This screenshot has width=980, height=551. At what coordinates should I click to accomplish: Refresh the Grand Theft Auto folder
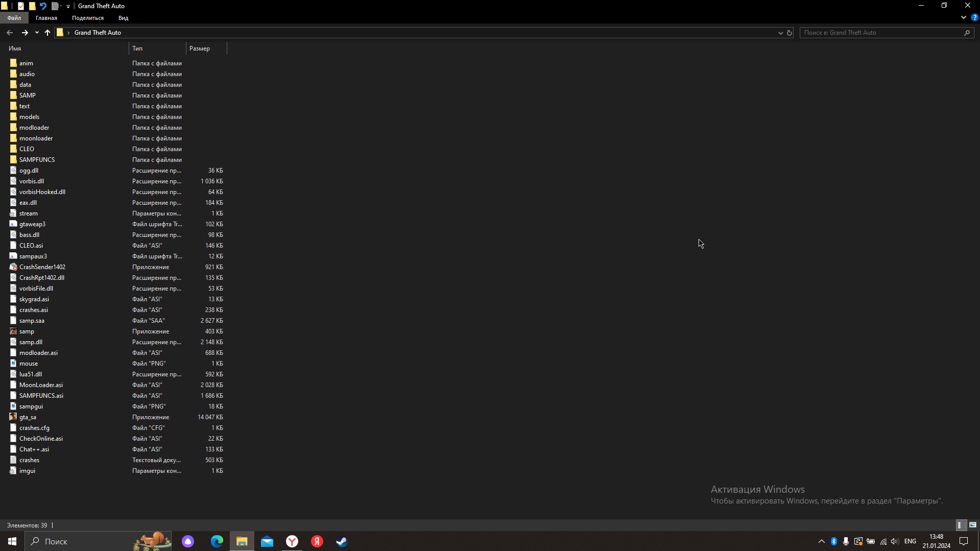pos(789,33)
